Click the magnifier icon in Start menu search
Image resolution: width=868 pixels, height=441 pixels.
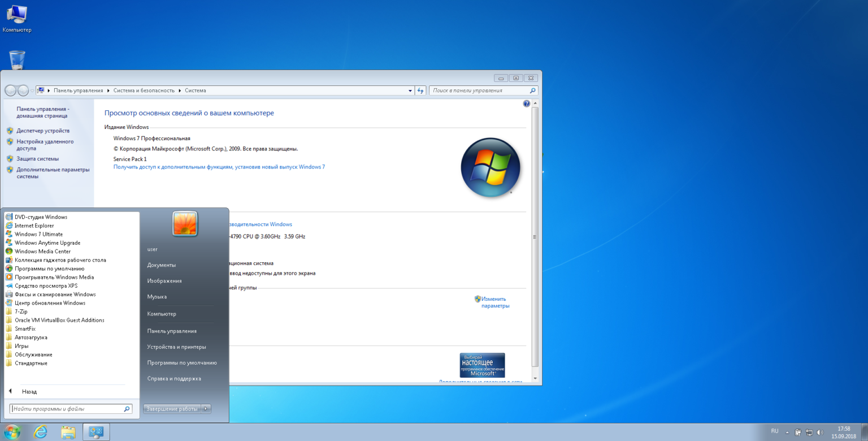[x=127, y=409]
